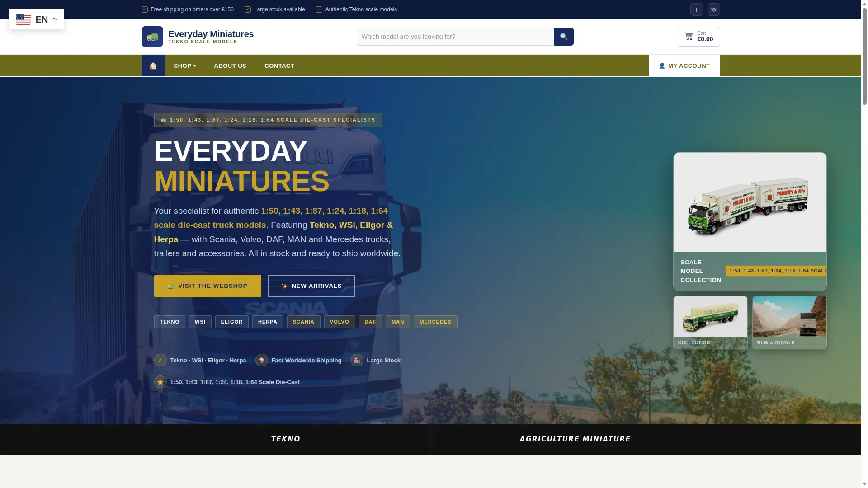This screenshot has height=488, width=868.
Task: Expand the EN language selector
Action: 37,19
